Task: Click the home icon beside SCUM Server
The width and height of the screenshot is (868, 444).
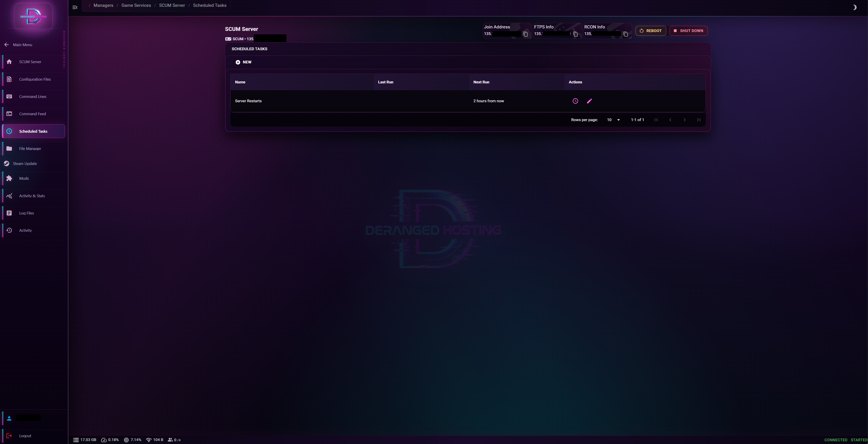Action: pos(9,62)
